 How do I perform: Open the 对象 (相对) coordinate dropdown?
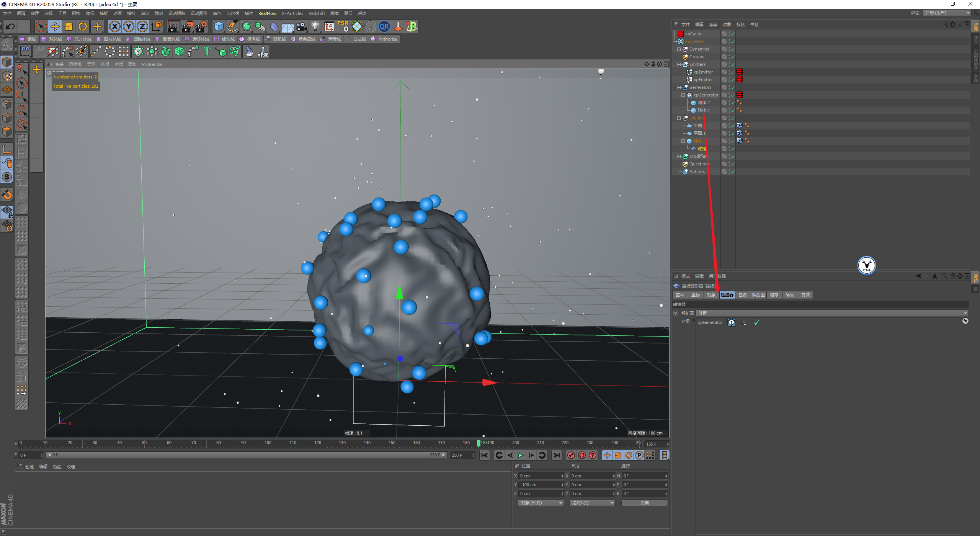[x=541, y=503]
